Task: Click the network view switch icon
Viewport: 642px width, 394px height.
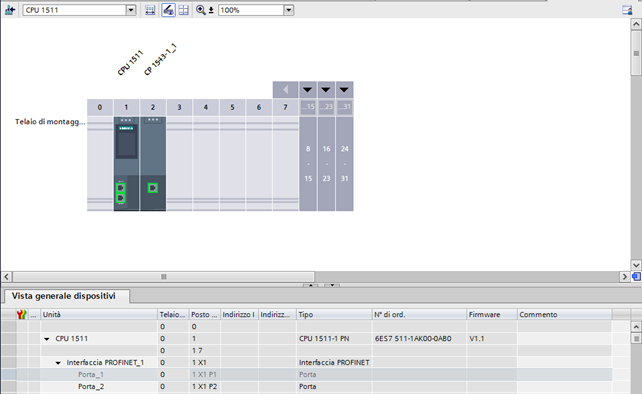Action: coord(10,10)
